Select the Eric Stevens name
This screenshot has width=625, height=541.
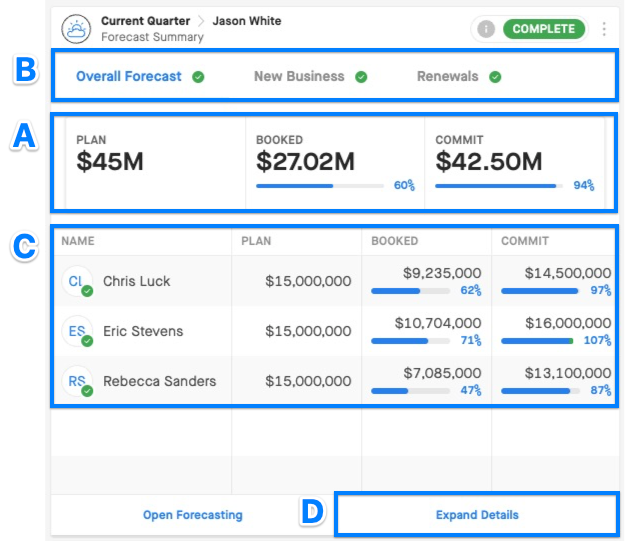(143, 331)
